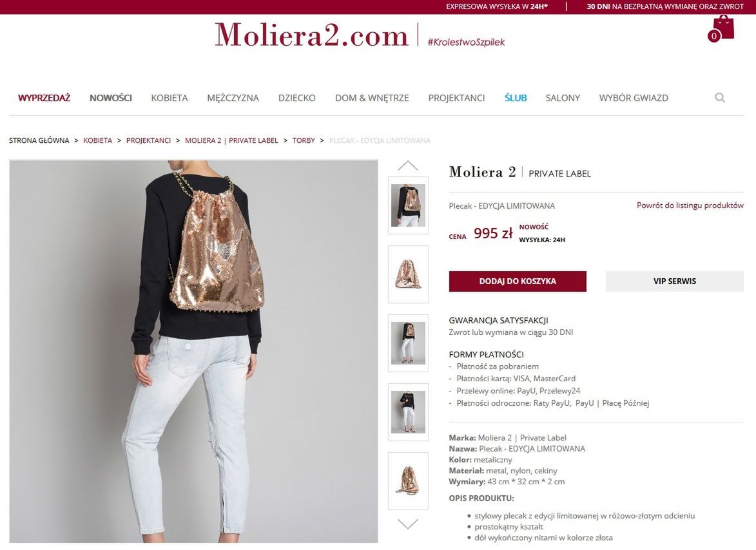
Task: Open the WYPRZEDAŻ menu item
Action: 44,98
